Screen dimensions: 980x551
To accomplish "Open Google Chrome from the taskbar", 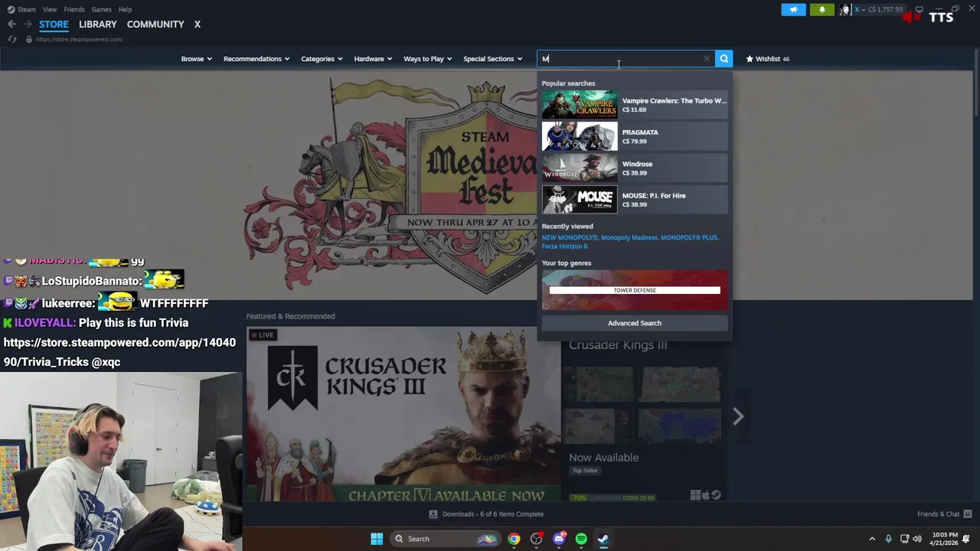I will click(514, 539).
